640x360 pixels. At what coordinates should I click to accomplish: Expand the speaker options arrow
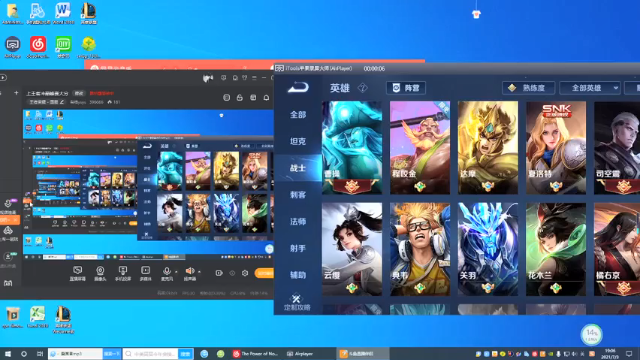(199, 271)
